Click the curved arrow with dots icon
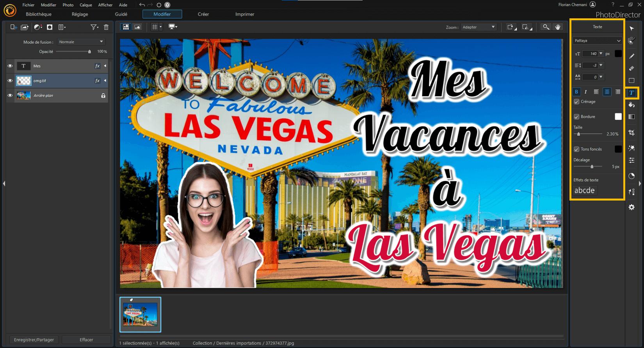 (x=632, y=192)
